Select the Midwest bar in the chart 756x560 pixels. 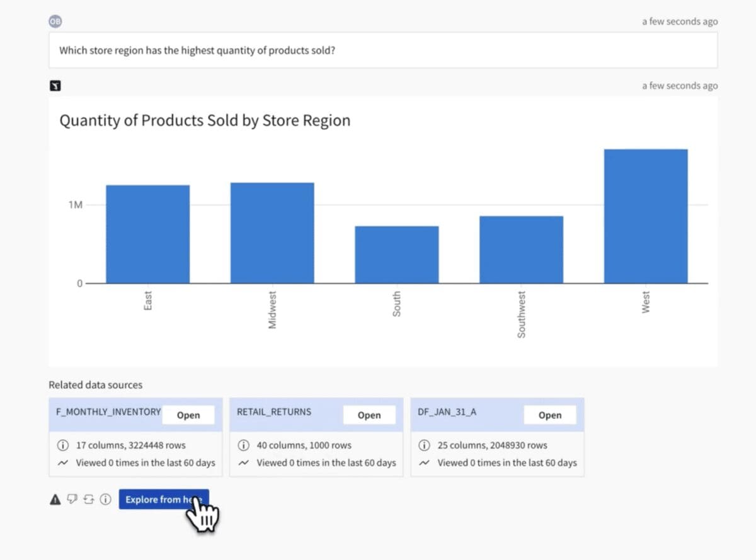[x=272, y=233]
